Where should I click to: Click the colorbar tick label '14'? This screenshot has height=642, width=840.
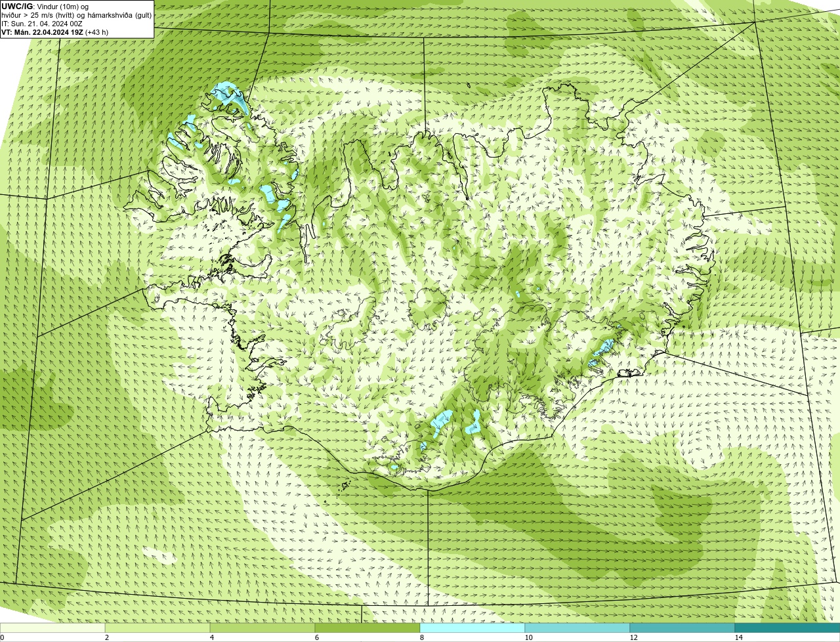pos(739,637)
